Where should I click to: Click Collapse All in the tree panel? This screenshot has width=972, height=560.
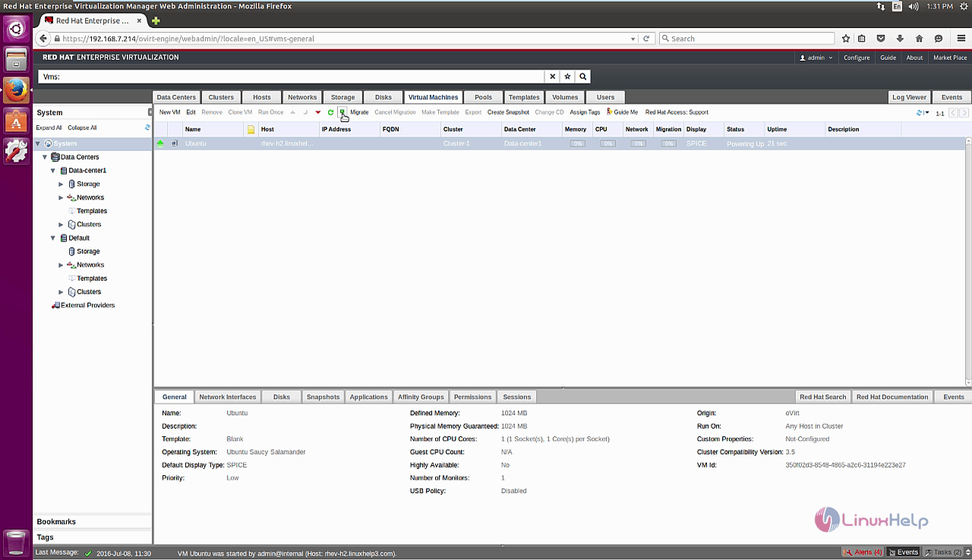tap(82, 128)
